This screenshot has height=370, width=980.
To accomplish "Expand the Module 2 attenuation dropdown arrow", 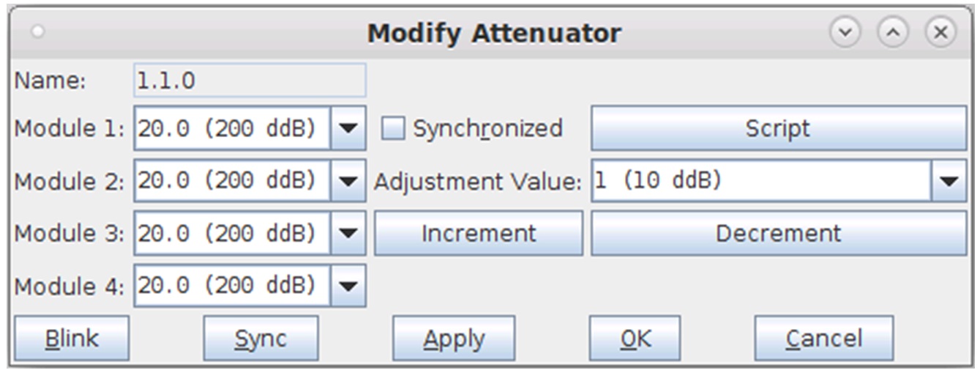I will coord(348,181).
